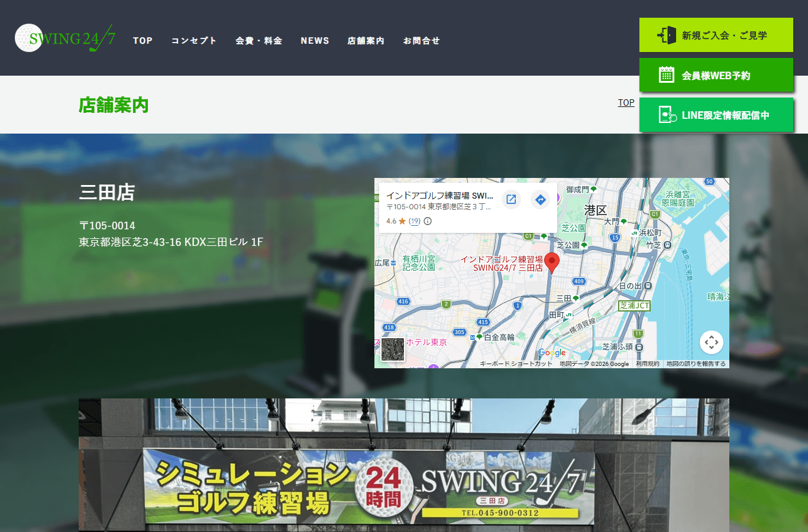This screenshot has width=808, height=532.
Task: Toggle the map camera controls button
Action: pyautogui.click(x=712, y=342)
